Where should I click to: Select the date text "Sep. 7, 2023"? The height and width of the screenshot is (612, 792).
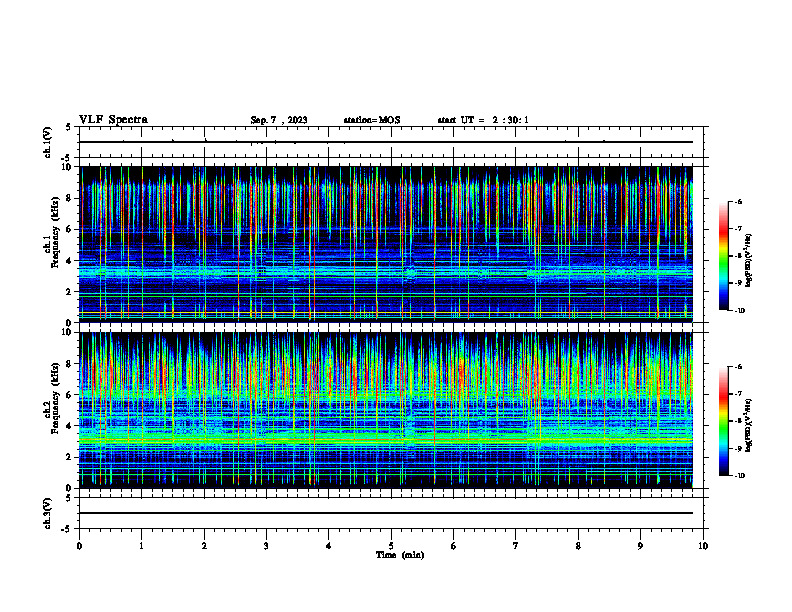point(279,120)
